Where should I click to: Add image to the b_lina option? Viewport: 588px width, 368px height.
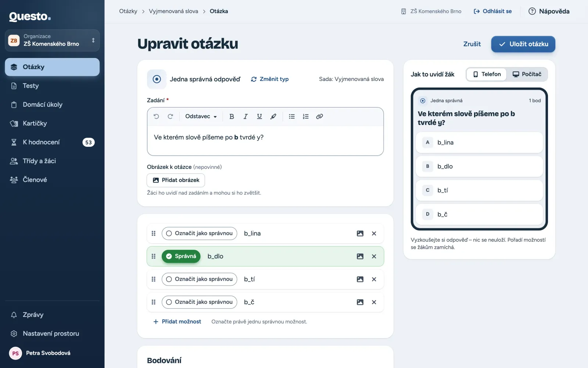(360, 233)
